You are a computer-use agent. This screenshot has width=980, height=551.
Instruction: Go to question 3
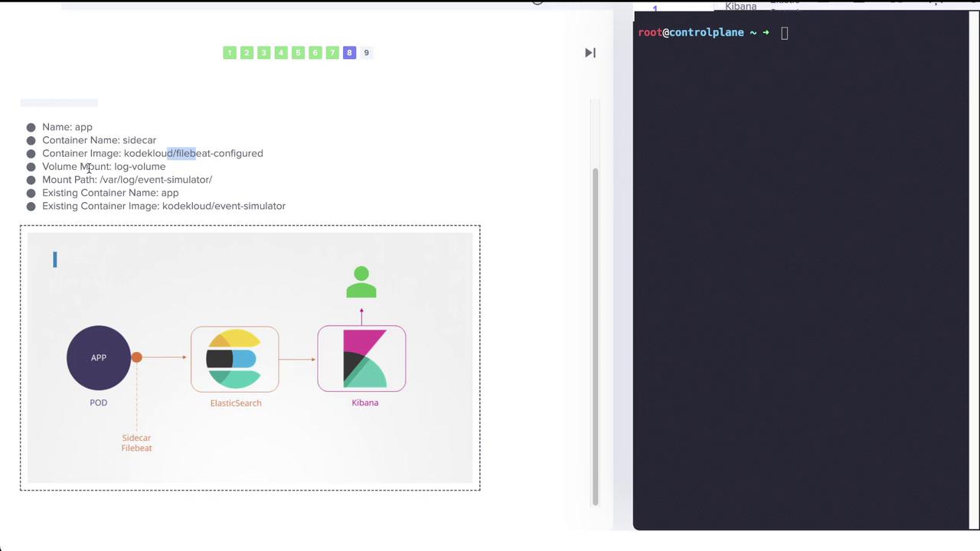click(263, 53)
